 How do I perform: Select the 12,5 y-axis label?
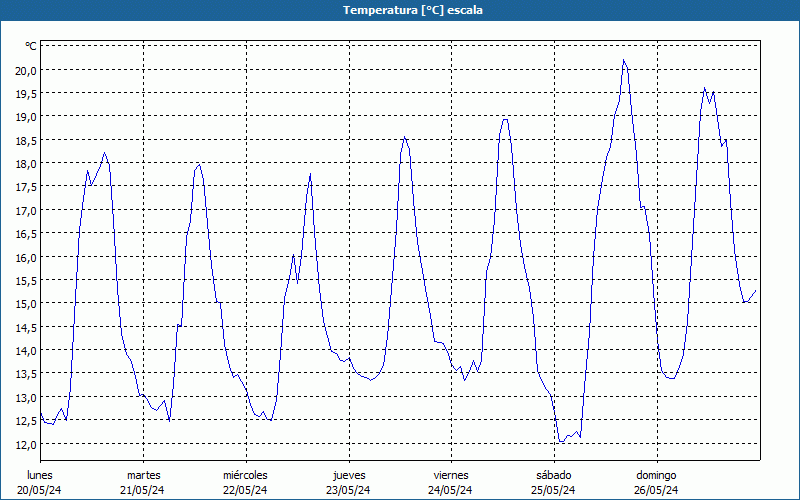coord(26,421)
